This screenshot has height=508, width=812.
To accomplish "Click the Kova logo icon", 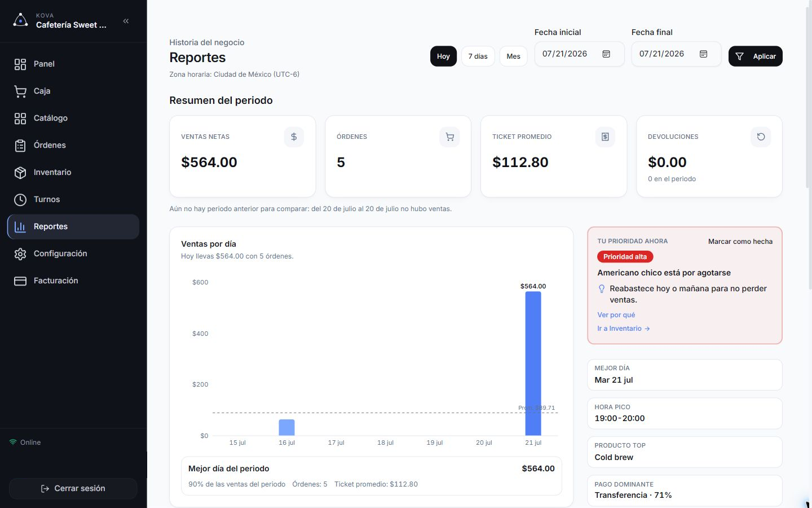I will [20, 20].
